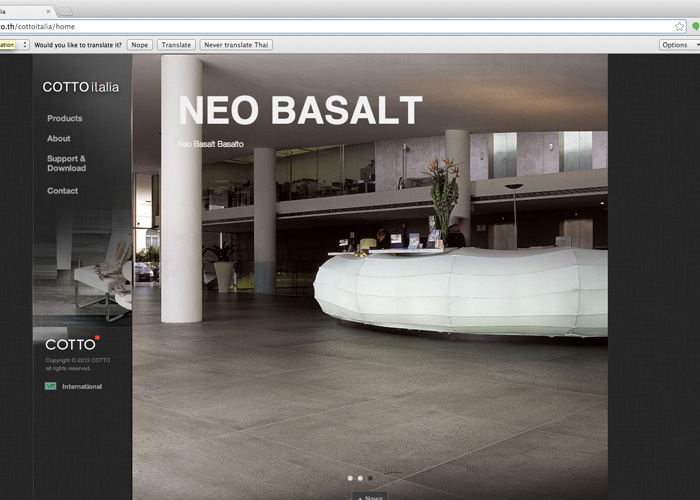Close the browser tab
This screenshot has width=700, height=500.
[x=48, y=12]
